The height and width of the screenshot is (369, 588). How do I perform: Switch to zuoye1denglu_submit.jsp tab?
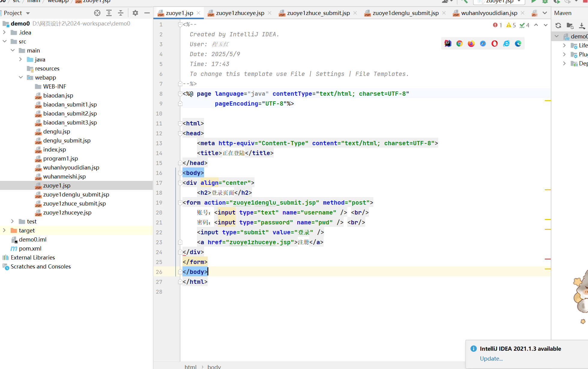tap(406, 13)
